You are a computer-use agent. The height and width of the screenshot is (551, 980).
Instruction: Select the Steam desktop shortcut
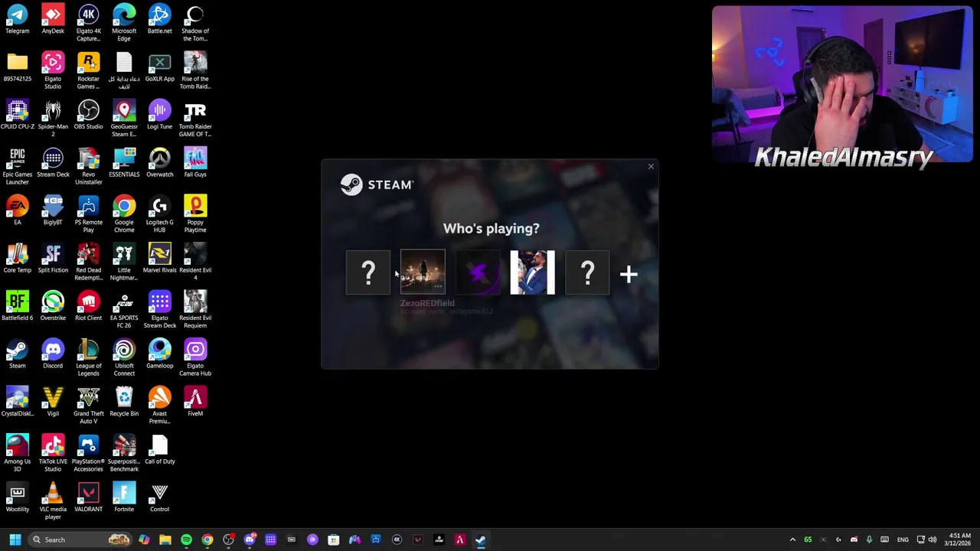pos(17,354)
